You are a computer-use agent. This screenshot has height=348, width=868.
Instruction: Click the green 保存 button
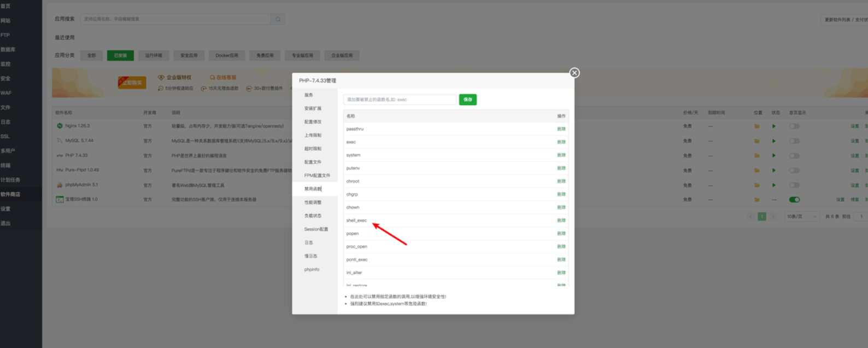point(467,100)
